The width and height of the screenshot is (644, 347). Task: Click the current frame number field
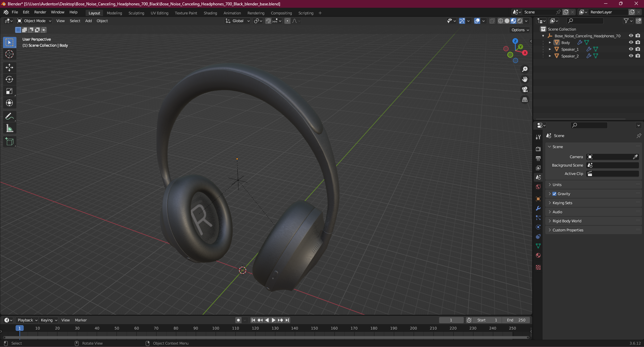point(451,320)
